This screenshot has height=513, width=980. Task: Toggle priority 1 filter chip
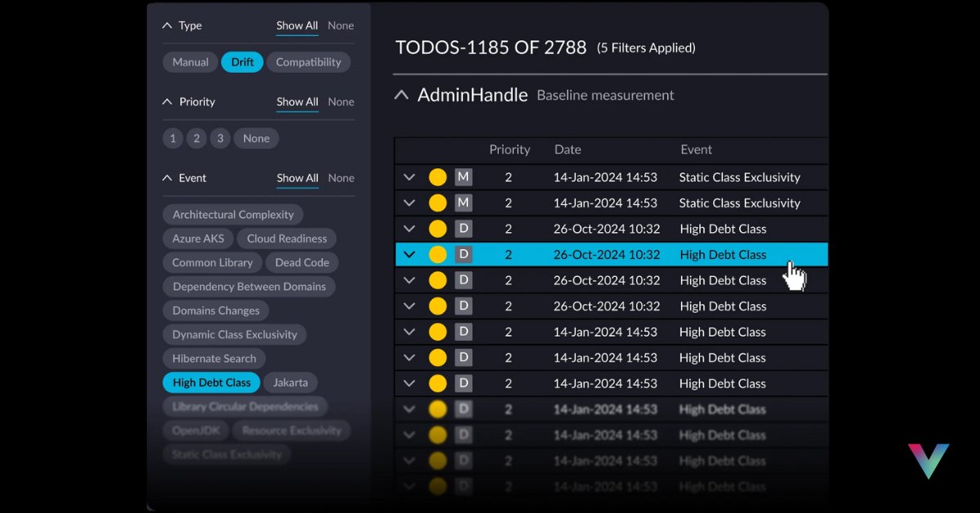point(172,139)
